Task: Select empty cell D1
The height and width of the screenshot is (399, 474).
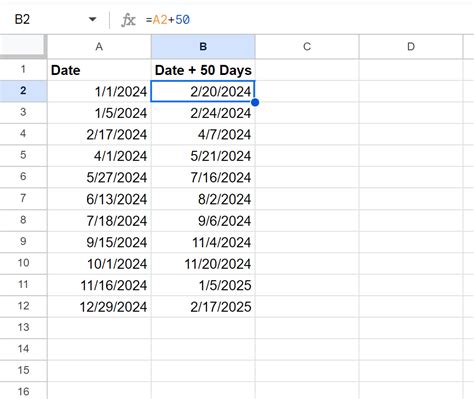Action: (x=411, y=70)
